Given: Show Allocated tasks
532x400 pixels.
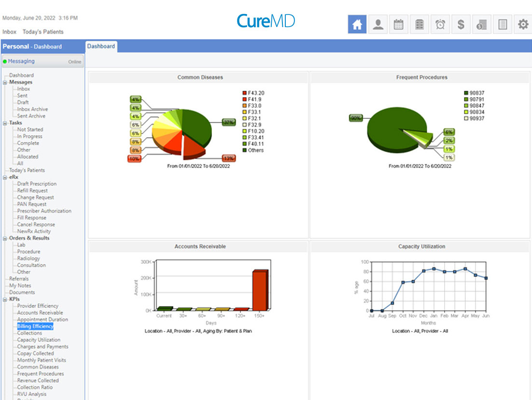Looking at the screenshot, I should pos(28,157).
